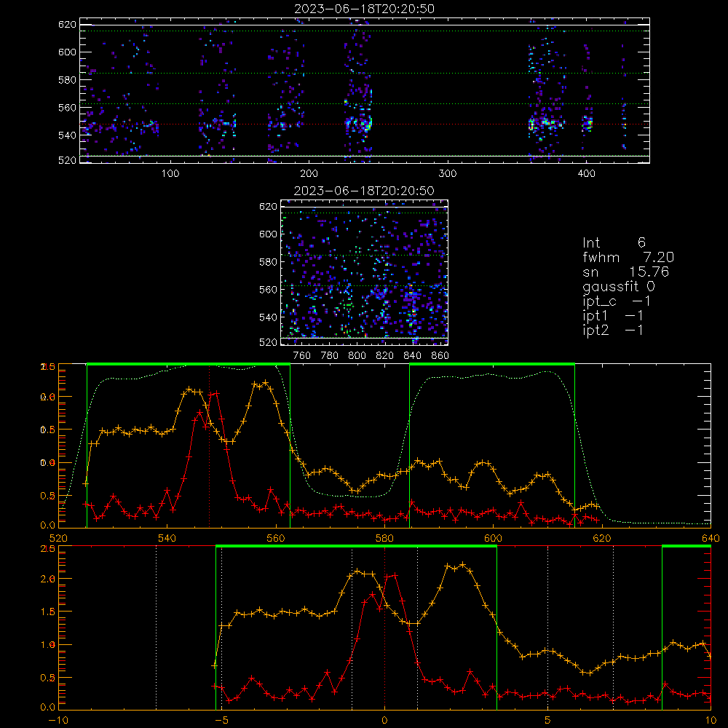This screenshot has width=728, height=728.
Task: Select the 'sn 15.76' value line
Action: pyautogui.click(x=626, y=272)
